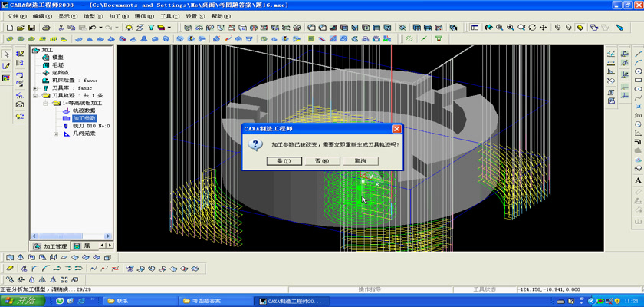Open the 编辑 menu
Image resolution: width=644 pixels, height=307 pixels.
[42, 16]
